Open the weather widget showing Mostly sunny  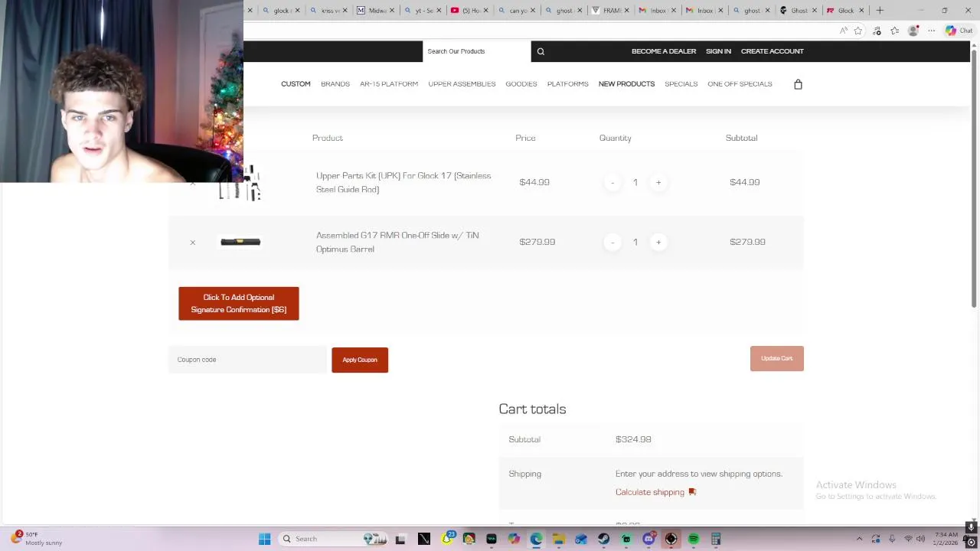[37, 539]
